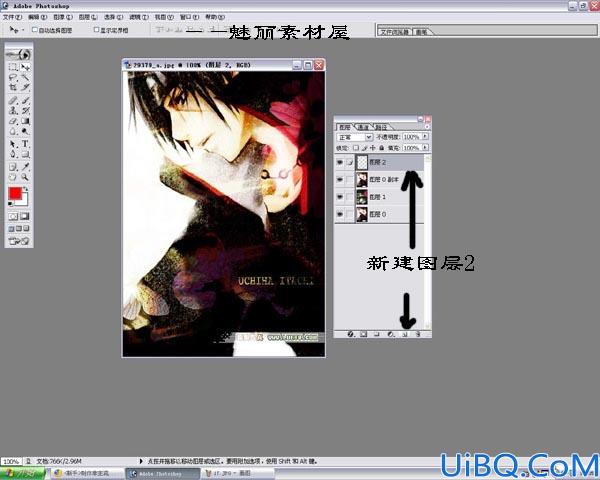Open the fill slider arrow
This screenshot has height=480, width=600.
point(425,147)
